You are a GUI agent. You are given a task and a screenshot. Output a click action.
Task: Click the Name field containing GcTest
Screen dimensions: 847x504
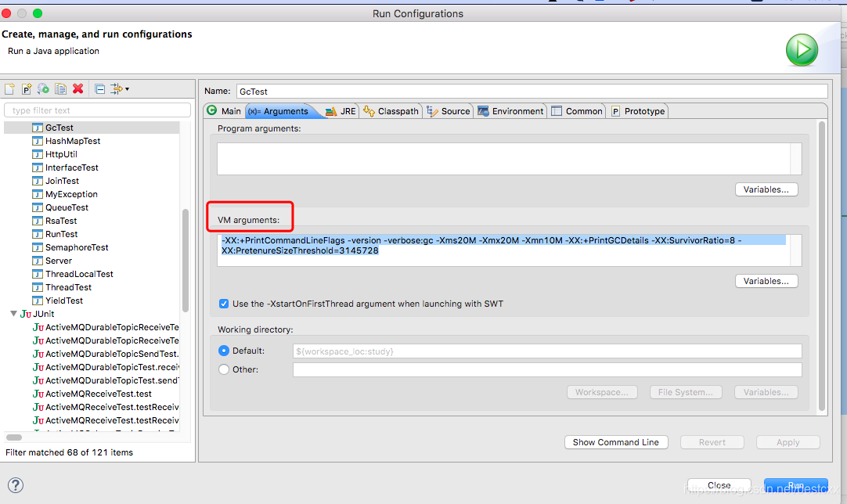[532, 92]
